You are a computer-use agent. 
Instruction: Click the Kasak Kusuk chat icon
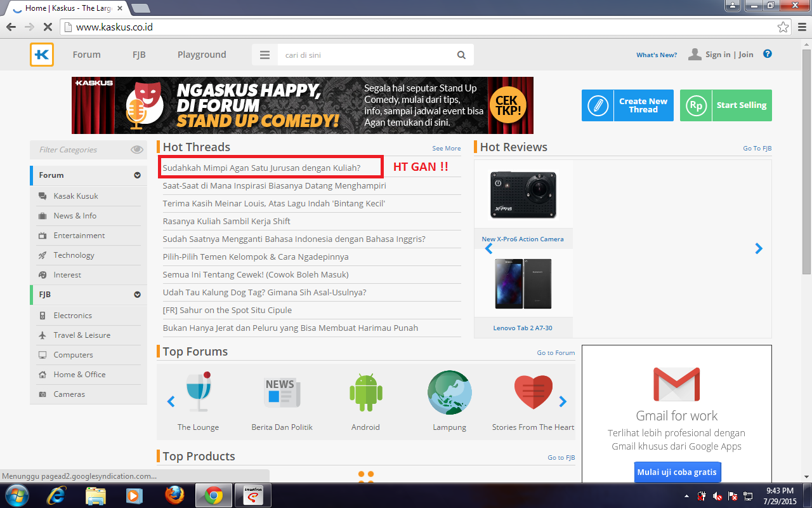[x=43, y=196]
